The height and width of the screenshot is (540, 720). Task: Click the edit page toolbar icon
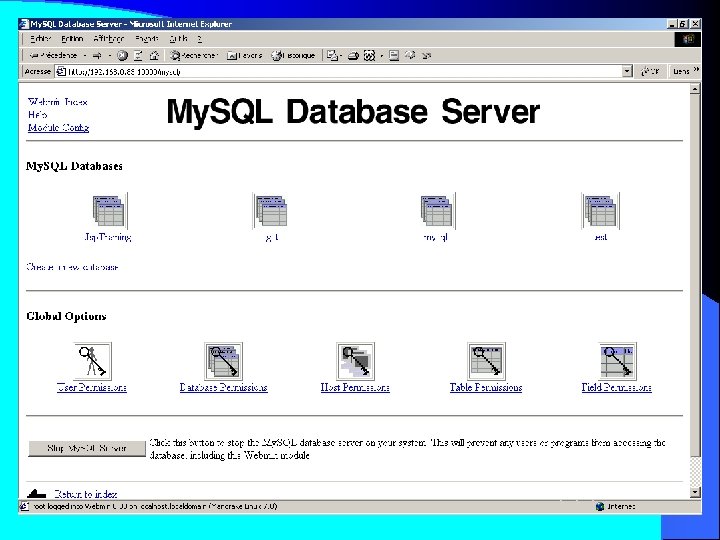(x=369, y=56)
